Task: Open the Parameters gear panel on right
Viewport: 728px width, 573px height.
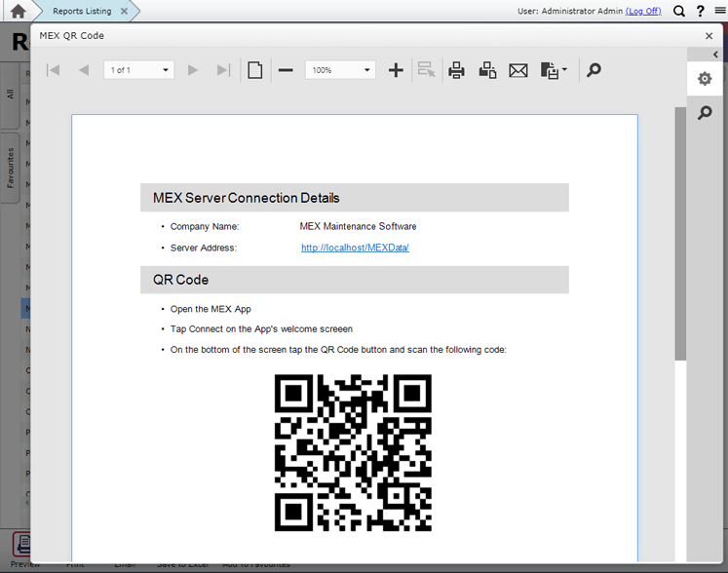Action: pyautogui.click(x=705, y=79)
